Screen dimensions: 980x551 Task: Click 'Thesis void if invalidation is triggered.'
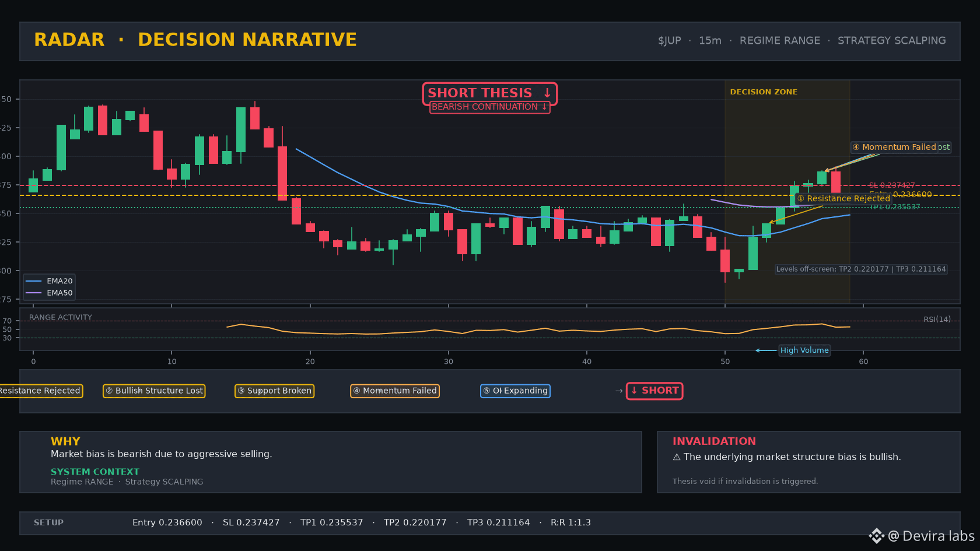coord(745,481)
